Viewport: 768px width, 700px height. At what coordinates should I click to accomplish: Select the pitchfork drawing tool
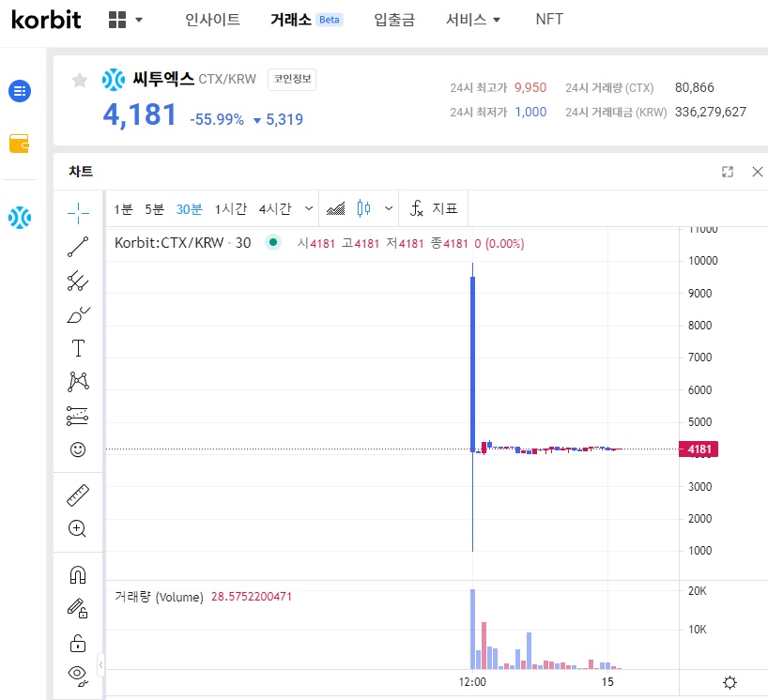click(x=78, y=281)
